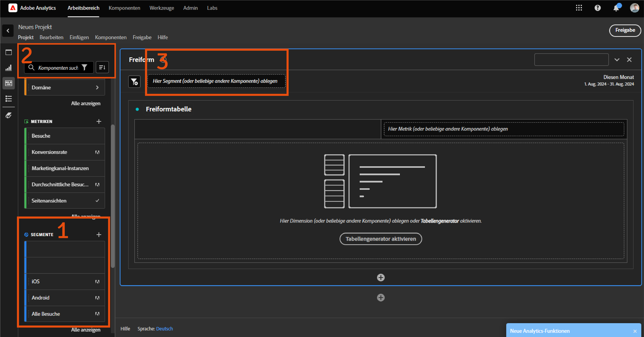
Task: Open the app switcher grid icon
Action: click(x=579, y=8)
